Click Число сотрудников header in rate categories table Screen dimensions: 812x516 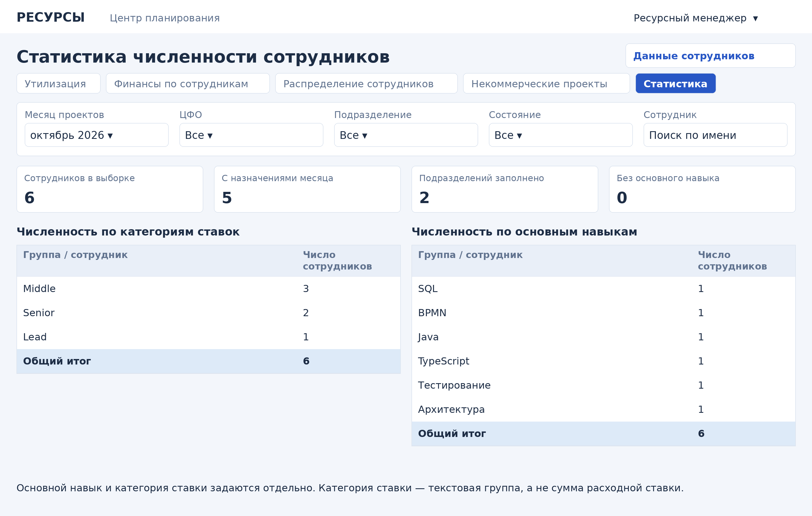tap(337, 260)
